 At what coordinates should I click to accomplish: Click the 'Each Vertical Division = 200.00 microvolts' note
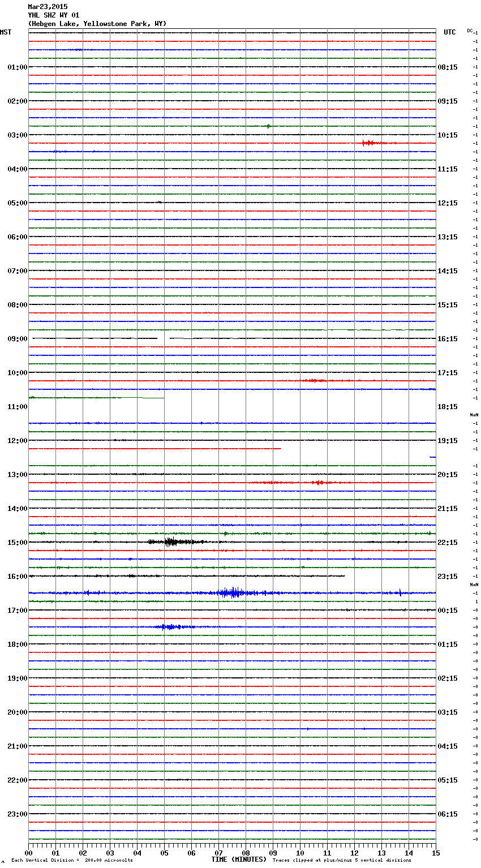(x=72, y=861)
